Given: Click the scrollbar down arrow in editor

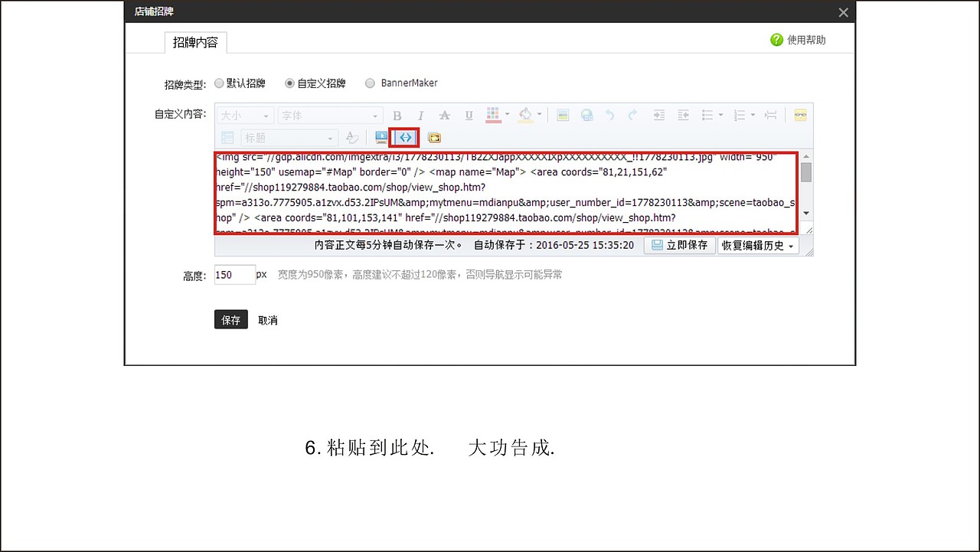Looking at the screenshot, I should pyautogui.click(x=806, y=213).
